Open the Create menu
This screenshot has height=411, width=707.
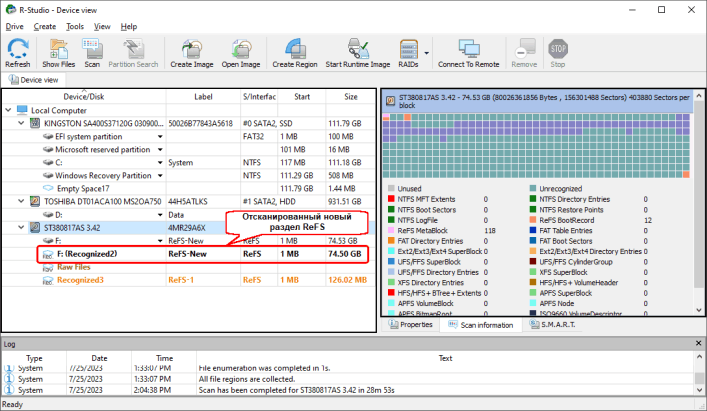45,27
